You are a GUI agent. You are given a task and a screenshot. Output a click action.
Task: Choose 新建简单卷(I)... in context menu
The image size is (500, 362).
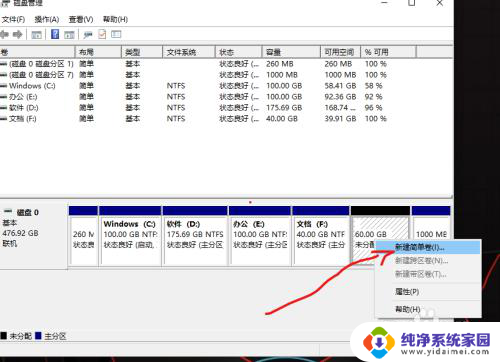pos(428,247)
